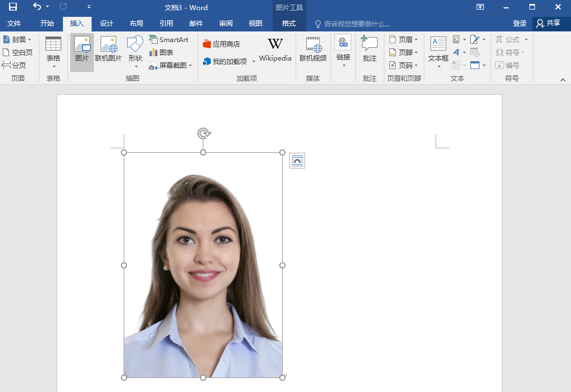Image resolution: width=571 pixels, height=392 pixels.
Task: Click the picture rotation handle
Action: pyautogui.click(x=203, y=133)
